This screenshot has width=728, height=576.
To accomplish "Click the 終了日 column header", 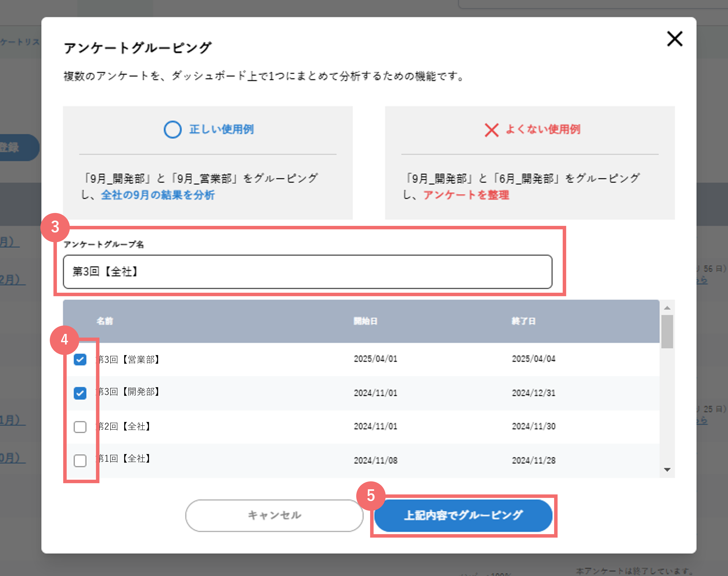I will tap(523, 321).
